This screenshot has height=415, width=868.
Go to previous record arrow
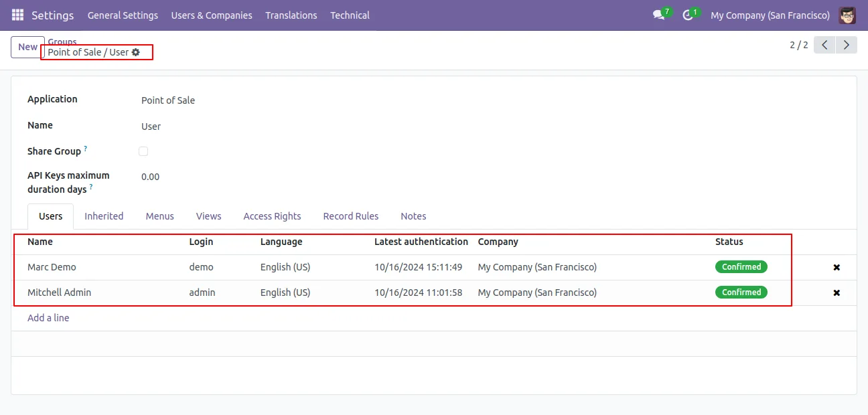pyautogui.click(x=824, y=45)
